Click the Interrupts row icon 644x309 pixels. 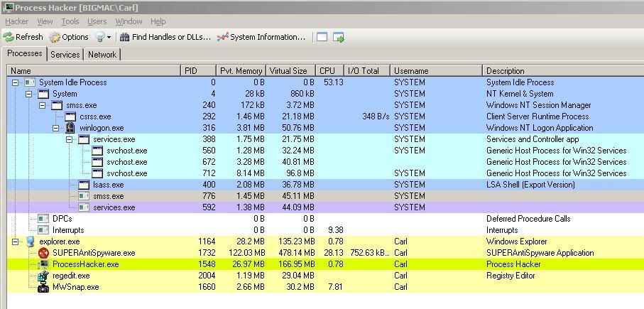point(43,230)
